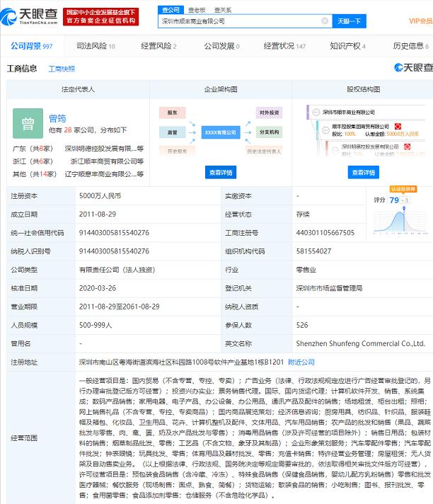Open the 公司发展 tab
The image size is (433, 504).
coord(221,46)
